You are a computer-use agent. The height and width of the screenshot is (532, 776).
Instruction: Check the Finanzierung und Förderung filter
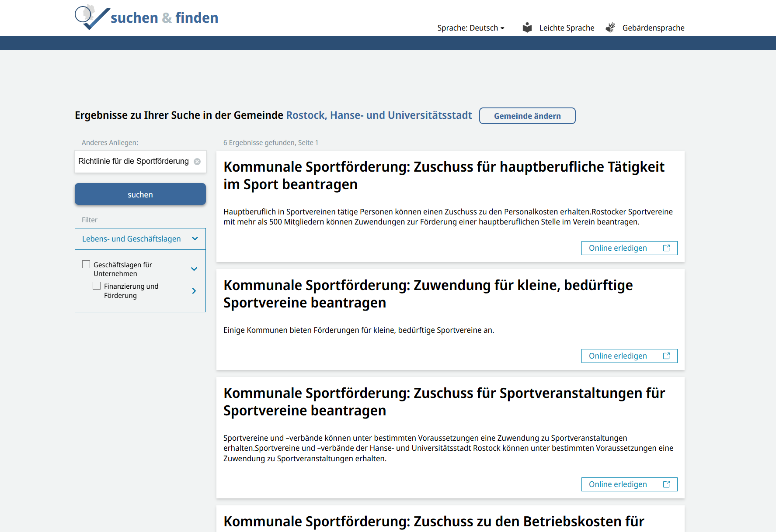coord(97,286)
